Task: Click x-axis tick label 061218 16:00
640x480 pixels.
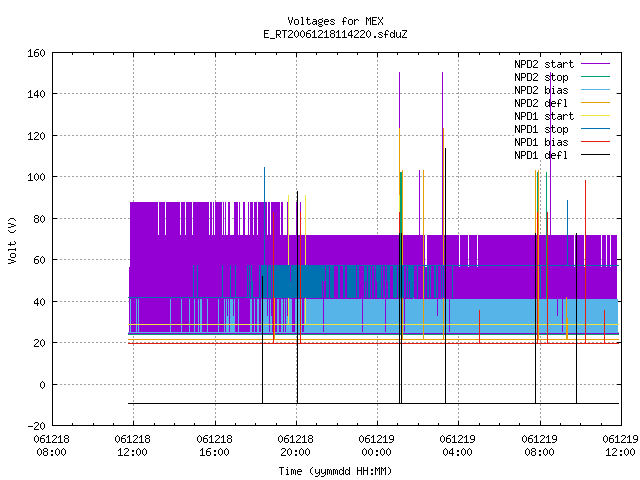Action: (214, 446)
